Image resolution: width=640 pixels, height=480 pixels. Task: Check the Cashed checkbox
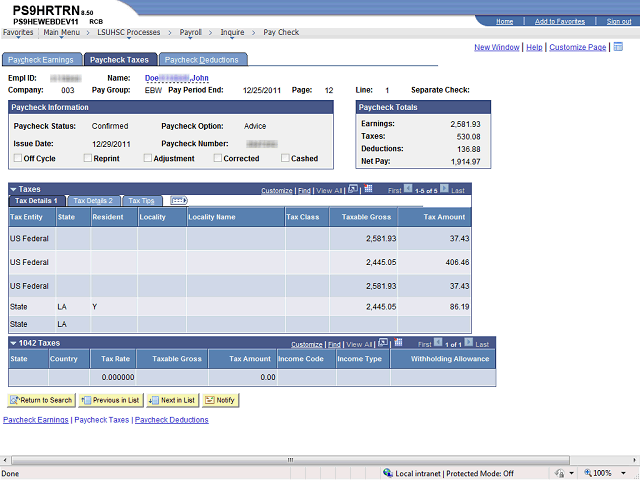[285, 158]
